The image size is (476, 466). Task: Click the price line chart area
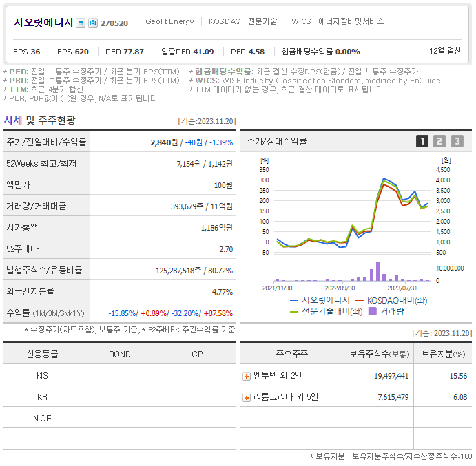click(x=352, y=211)
